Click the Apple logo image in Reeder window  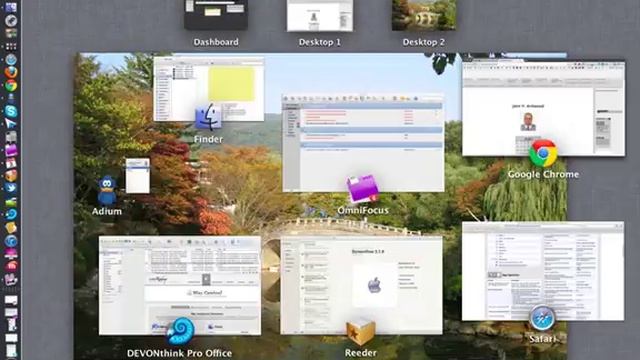pyautogui.click(x=374, y=285)
